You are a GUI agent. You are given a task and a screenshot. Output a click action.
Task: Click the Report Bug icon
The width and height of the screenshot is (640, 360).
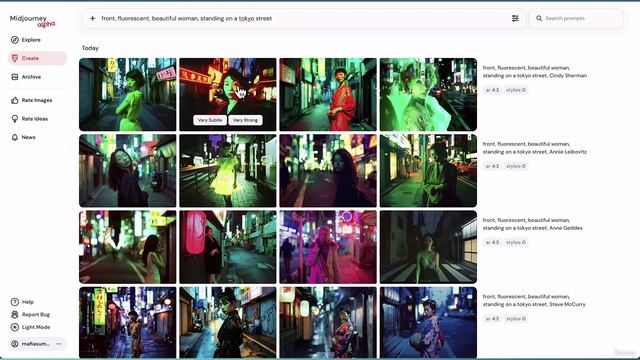tap(15, 315)
